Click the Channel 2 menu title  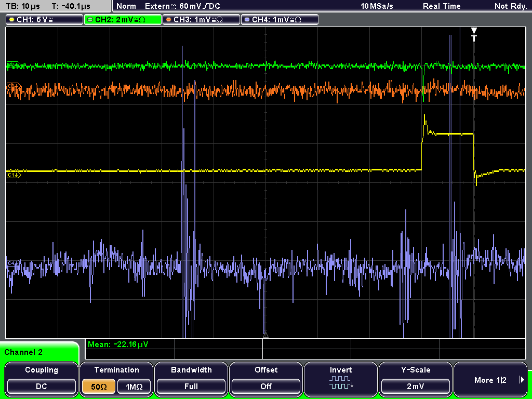(x=23, y=352)
